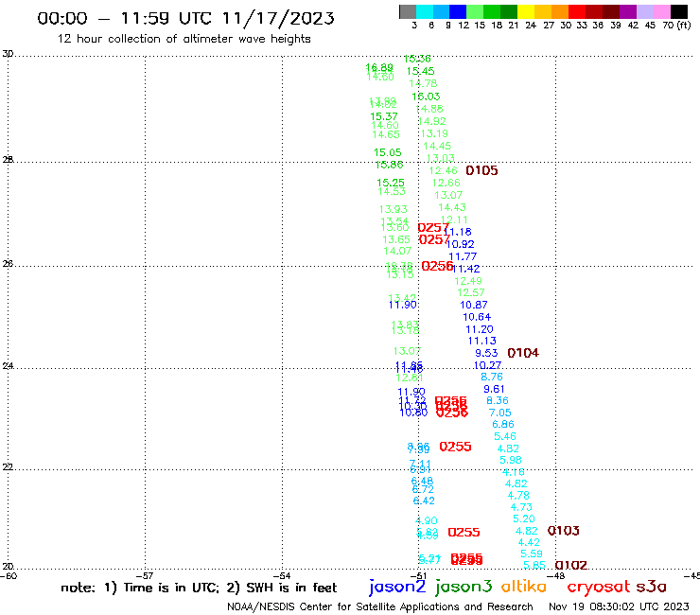
Task: Click the longitude axis label -57
Action: 146,575
